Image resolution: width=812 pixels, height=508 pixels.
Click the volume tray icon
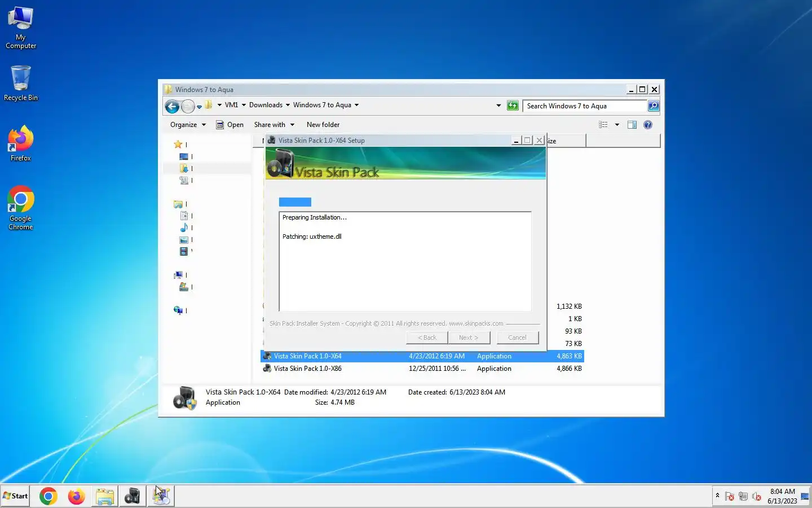click(x=757, y=496)
